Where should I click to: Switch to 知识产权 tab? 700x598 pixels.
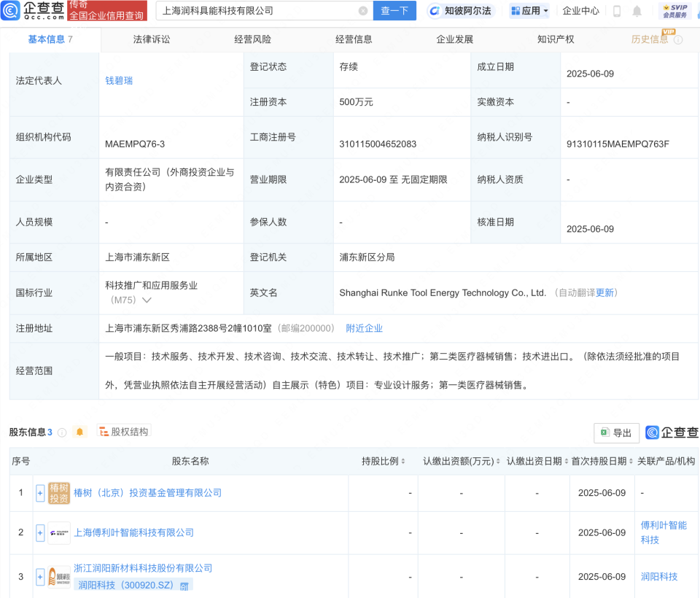pos(556,39)
